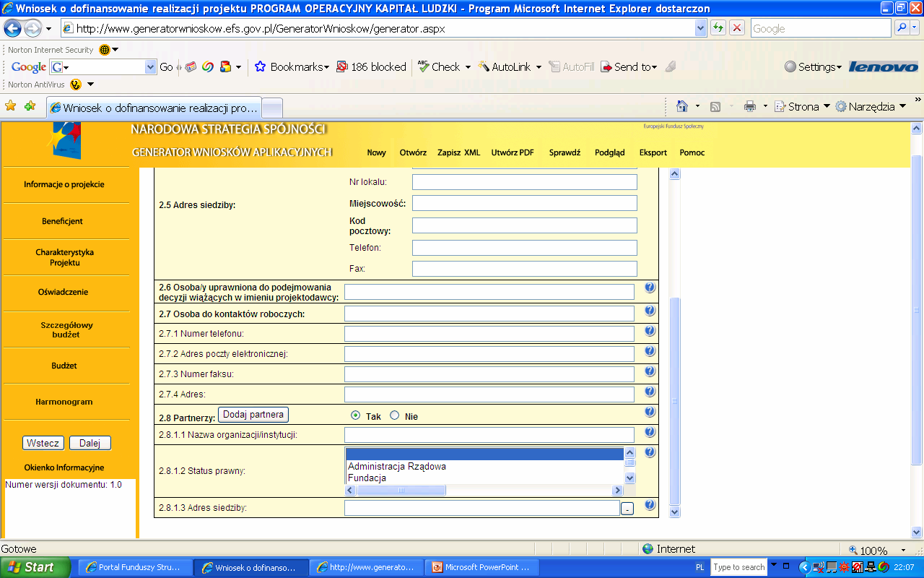Click the RSS feeds icon
The width and height of the screenshot is (924, 578).
[715, 106]
